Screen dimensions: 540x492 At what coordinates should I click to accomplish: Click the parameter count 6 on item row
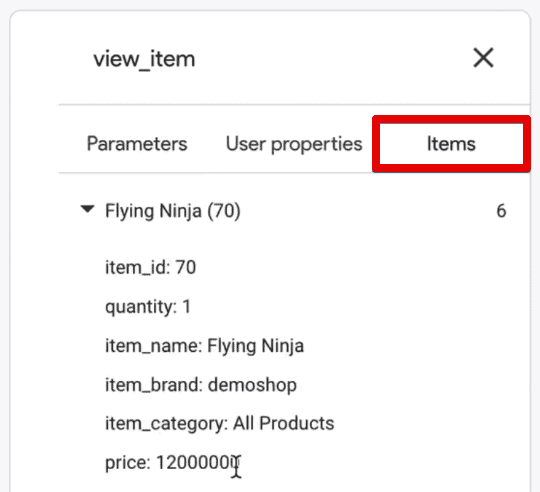pos(501,211)
